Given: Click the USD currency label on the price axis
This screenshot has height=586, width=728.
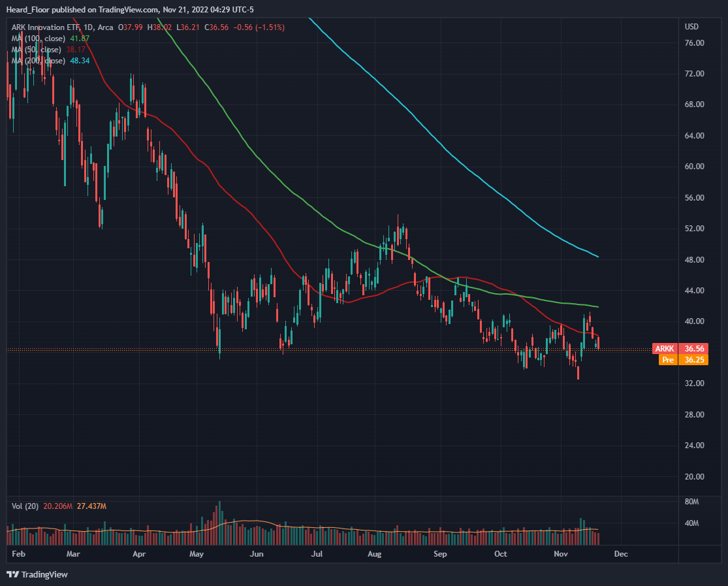Looking at the screenshot, I should 691,27.
